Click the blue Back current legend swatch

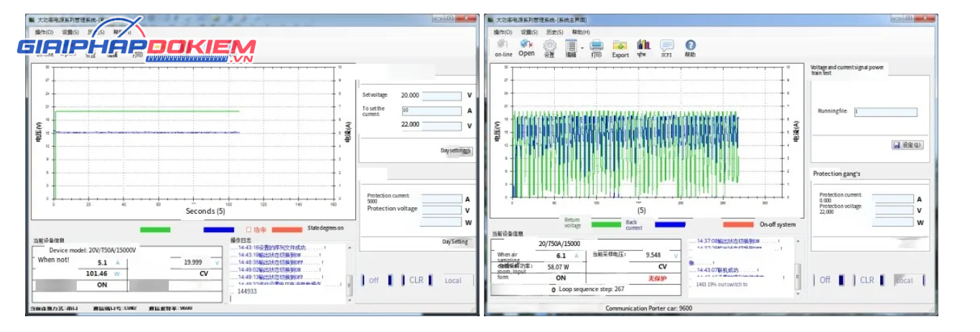click(670, 224)
